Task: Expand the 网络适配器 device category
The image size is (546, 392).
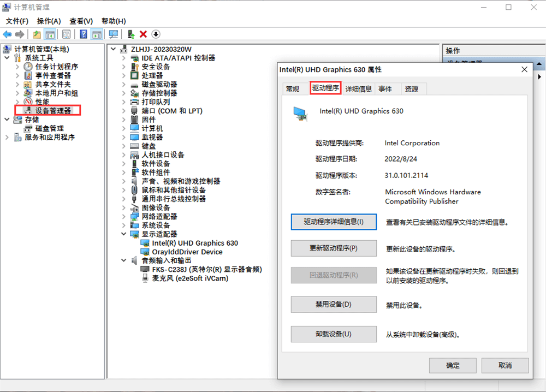Action: tap(124, 216)
